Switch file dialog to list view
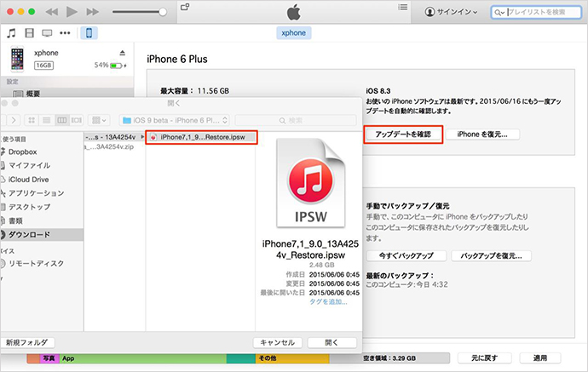The height and width of the screenshot is (372, 588). tap(47, 120)
